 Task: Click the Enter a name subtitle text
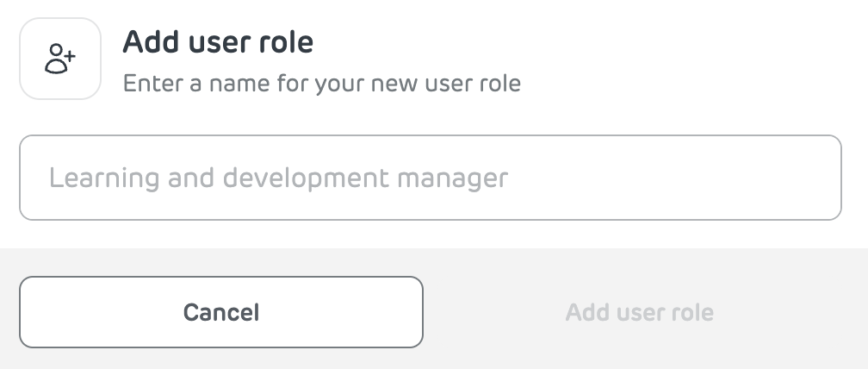click(322, 84)
